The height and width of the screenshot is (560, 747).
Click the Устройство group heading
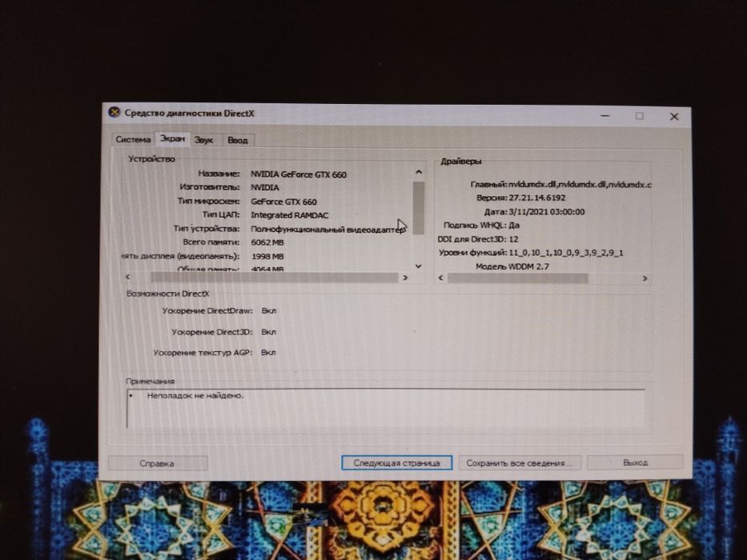tap(151, 159)
